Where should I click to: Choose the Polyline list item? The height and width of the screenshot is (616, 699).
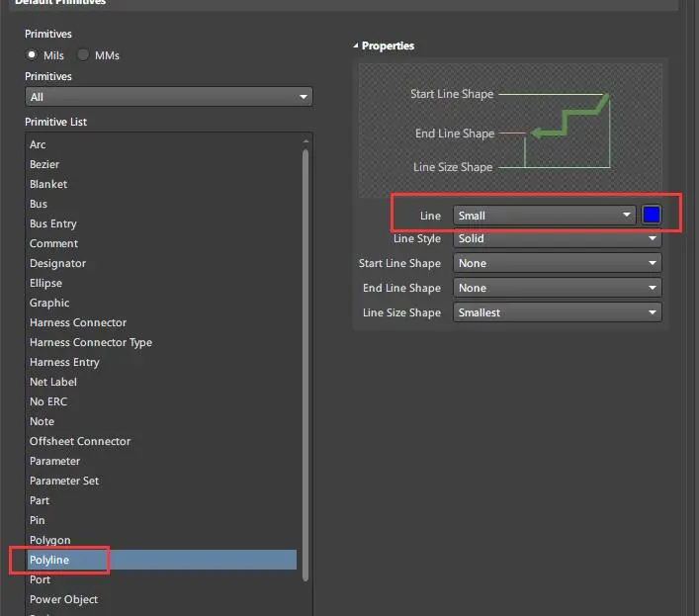(x=49, y=560)
